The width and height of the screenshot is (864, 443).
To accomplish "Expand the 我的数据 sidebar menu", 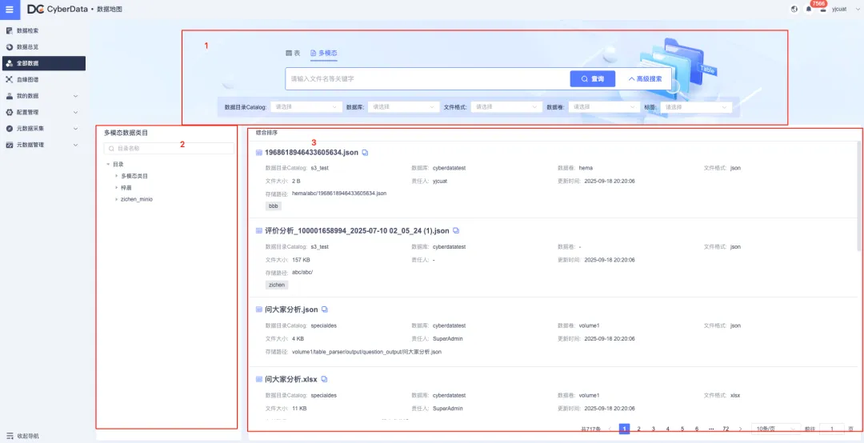I will point(76,96).
